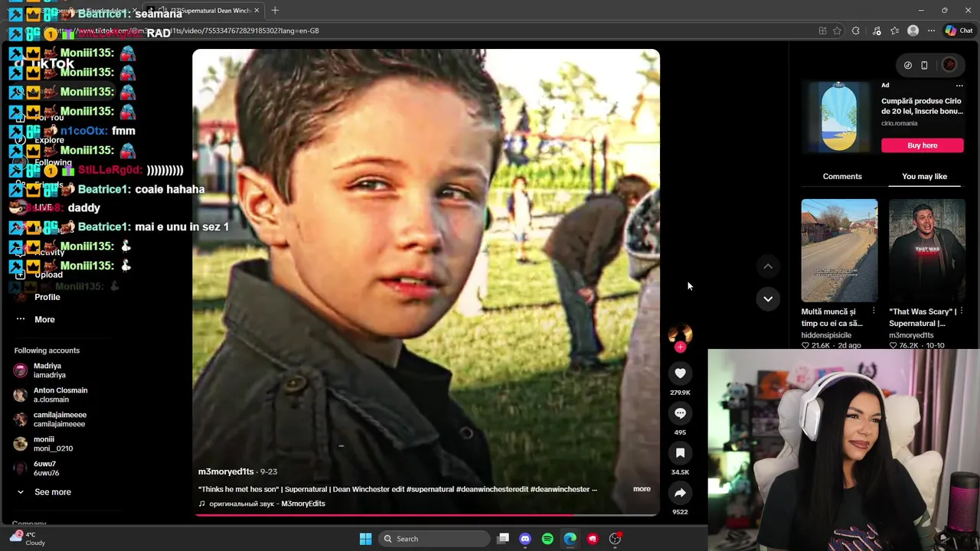Open the Ad options three-dot menu
Screen dimensions: 980x551
(959, 85)
